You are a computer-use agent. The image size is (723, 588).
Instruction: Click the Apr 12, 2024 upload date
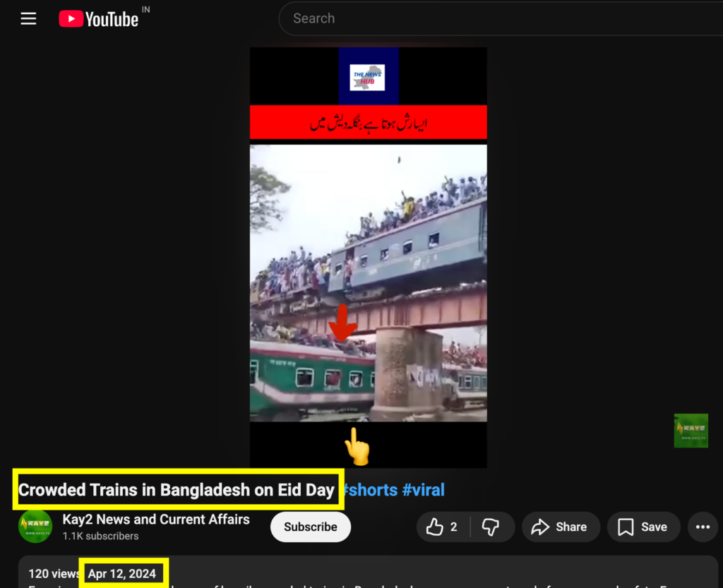click(x=124, y=574)
